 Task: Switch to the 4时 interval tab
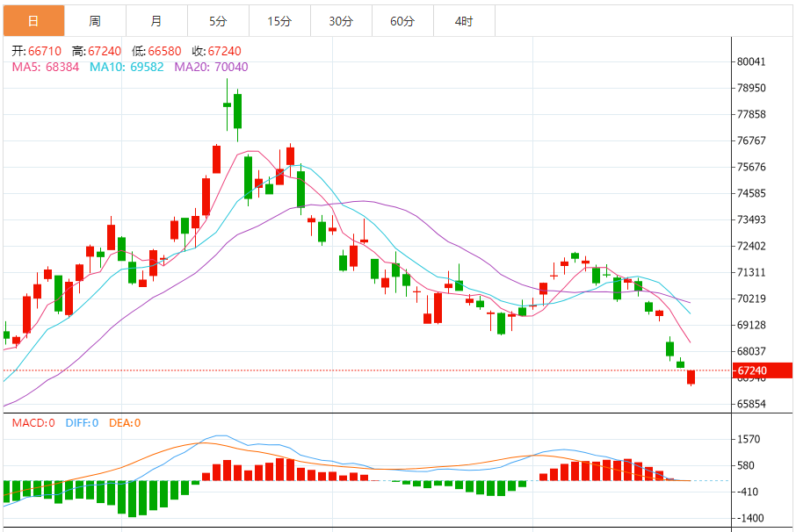(x=464, y=21)
